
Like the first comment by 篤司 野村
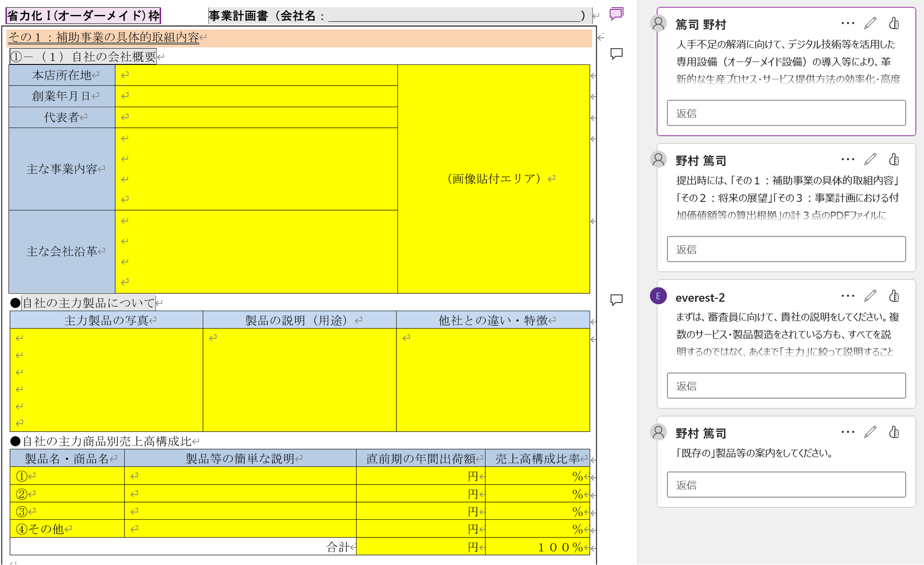coord(894,23)
